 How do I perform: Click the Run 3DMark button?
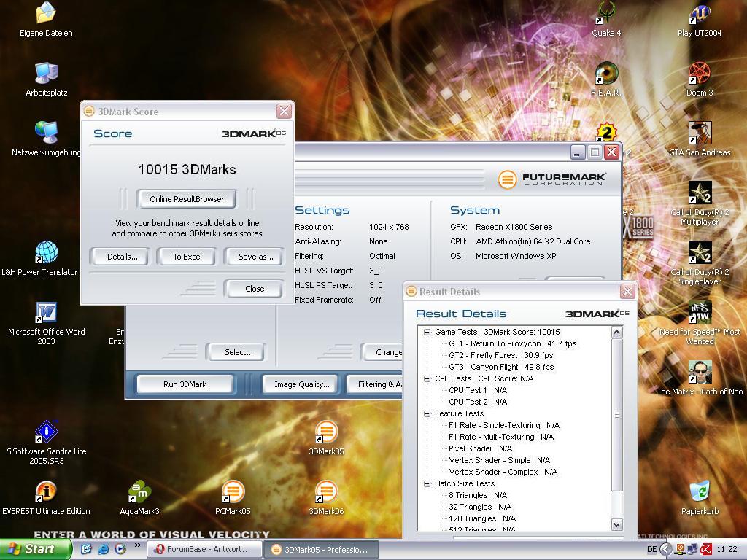click(x=185, y=384)
